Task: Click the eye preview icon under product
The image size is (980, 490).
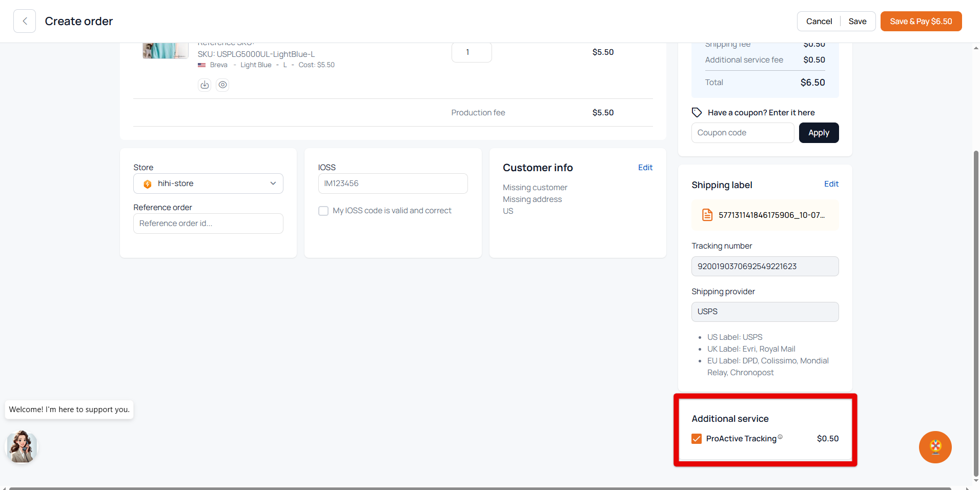Action: 222,85
